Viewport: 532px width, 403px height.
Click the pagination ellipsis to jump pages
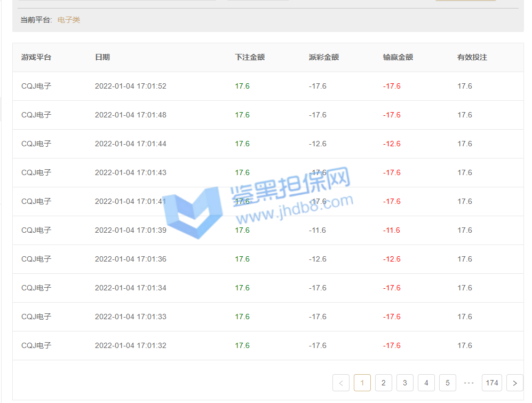coord(469,383)
